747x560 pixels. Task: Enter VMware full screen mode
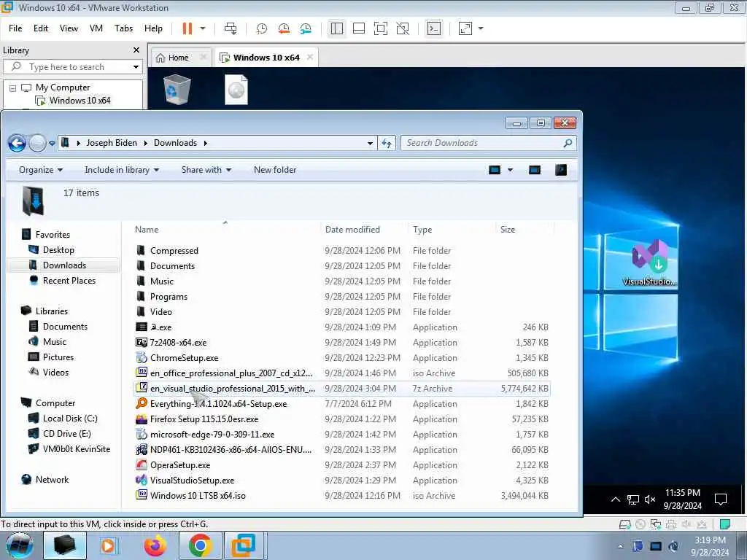(381, 28)
